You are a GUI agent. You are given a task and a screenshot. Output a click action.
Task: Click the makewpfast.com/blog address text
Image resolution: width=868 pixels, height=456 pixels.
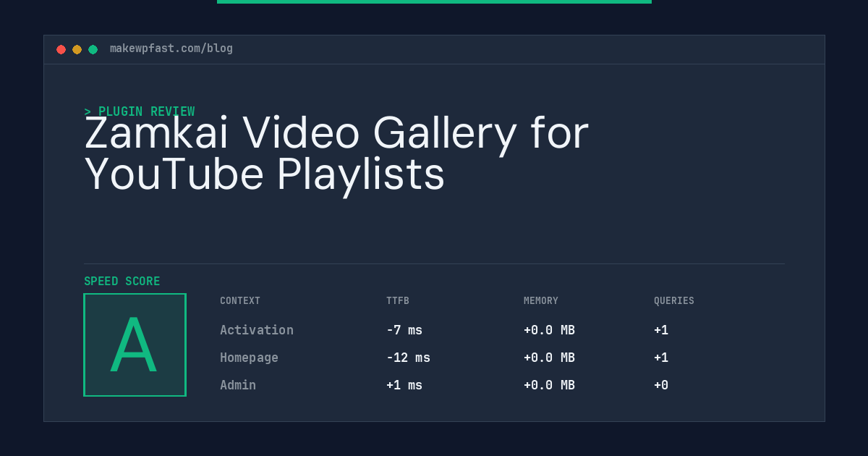point(171,48)
